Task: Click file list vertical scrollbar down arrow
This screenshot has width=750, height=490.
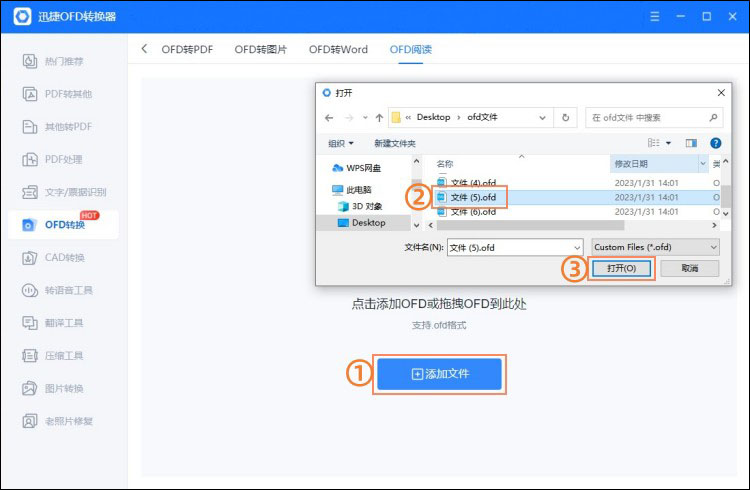Action: click(x=726, y=213)
